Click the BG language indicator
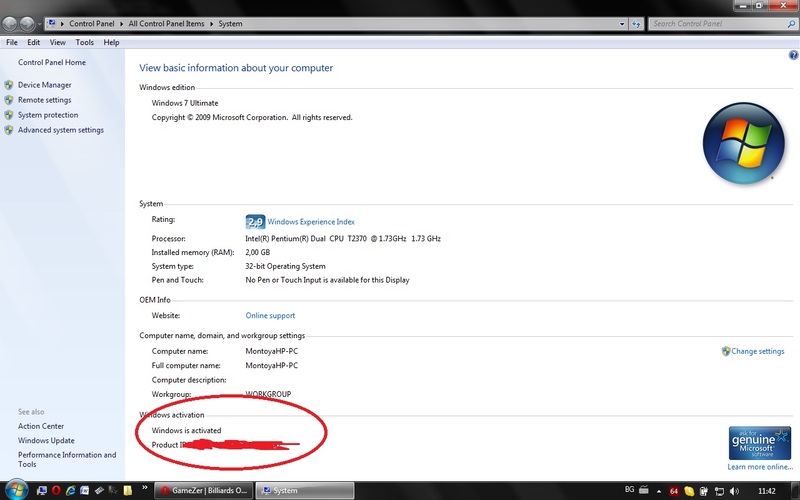 tap(630, 489)
